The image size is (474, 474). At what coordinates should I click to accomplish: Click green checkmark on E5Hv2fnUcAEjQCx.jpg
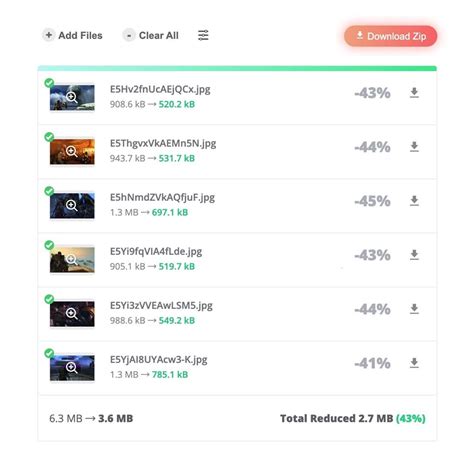coord(49,83)
